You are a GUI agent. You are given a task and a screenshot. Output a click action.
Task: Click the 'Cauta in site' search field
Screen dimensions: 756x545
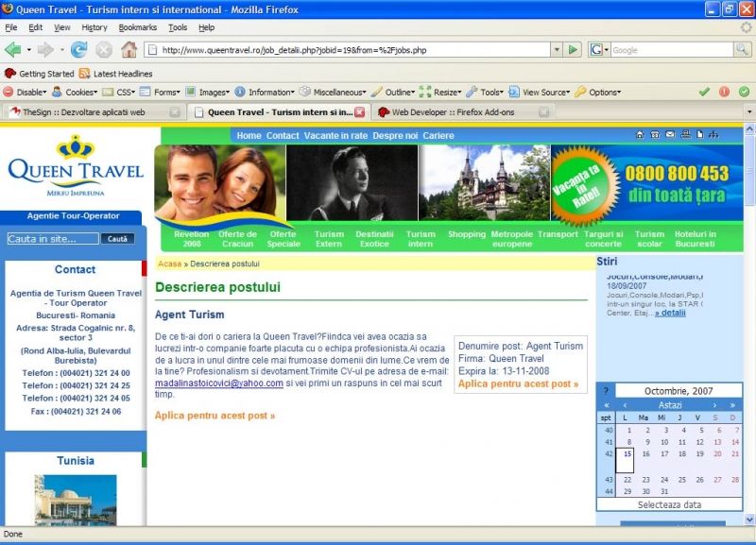52,239
